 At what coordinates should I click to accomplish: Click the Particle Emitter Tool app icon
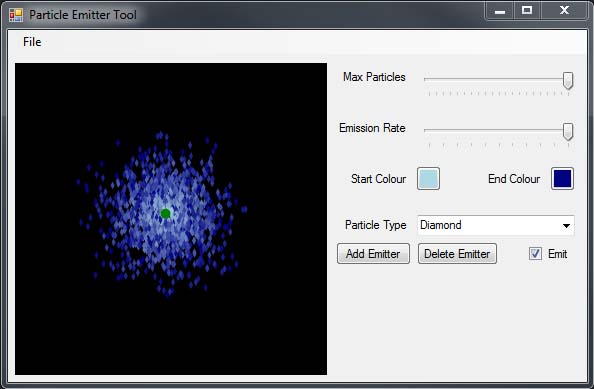[16, 15]
